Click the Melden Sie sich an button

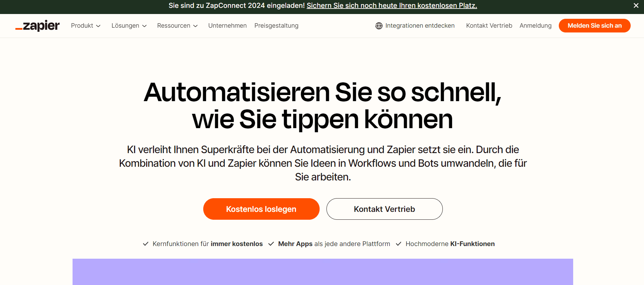(x=595, y=26)
